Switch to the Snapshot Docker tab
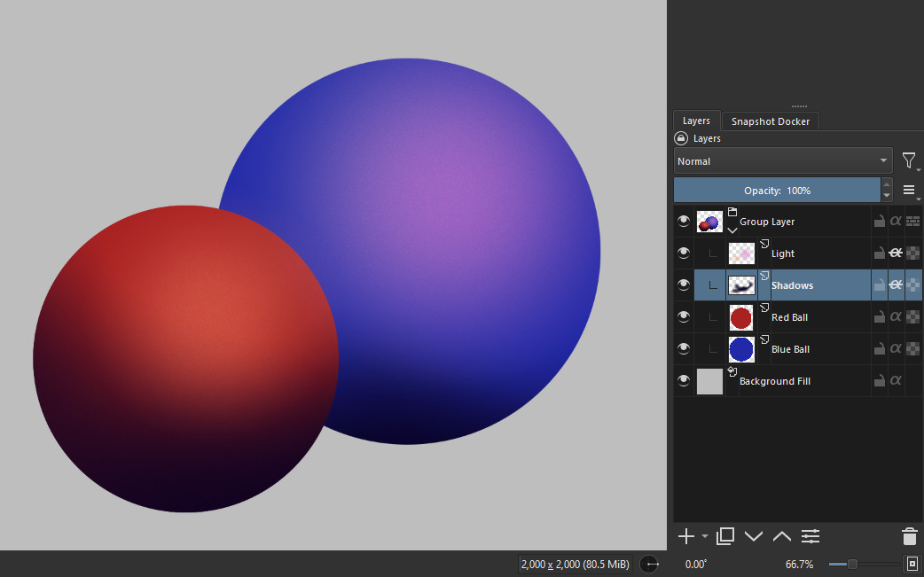This screenshot has width=924, height=577. click(770, 121)
